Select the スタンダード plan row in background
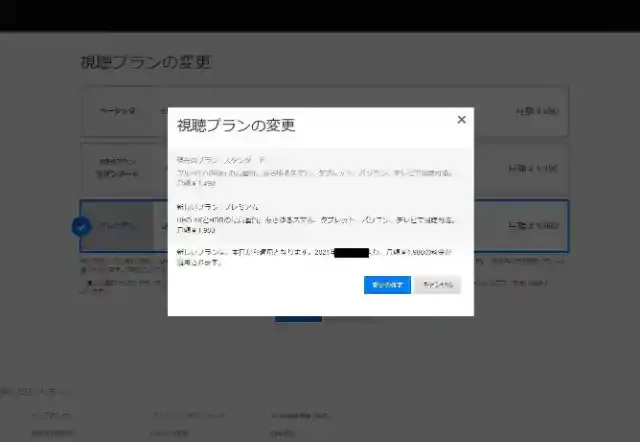 324,168
